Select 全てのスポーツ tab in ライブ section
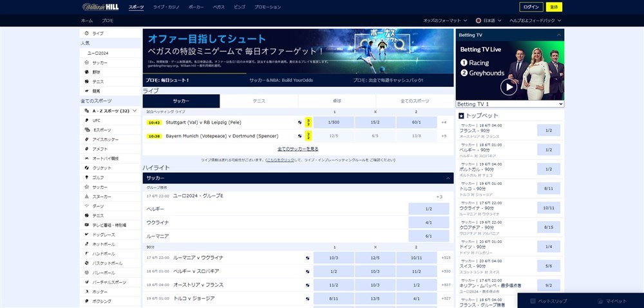This screenshot has width=644, height=308. pyautogui.click(x=415, y=101)
